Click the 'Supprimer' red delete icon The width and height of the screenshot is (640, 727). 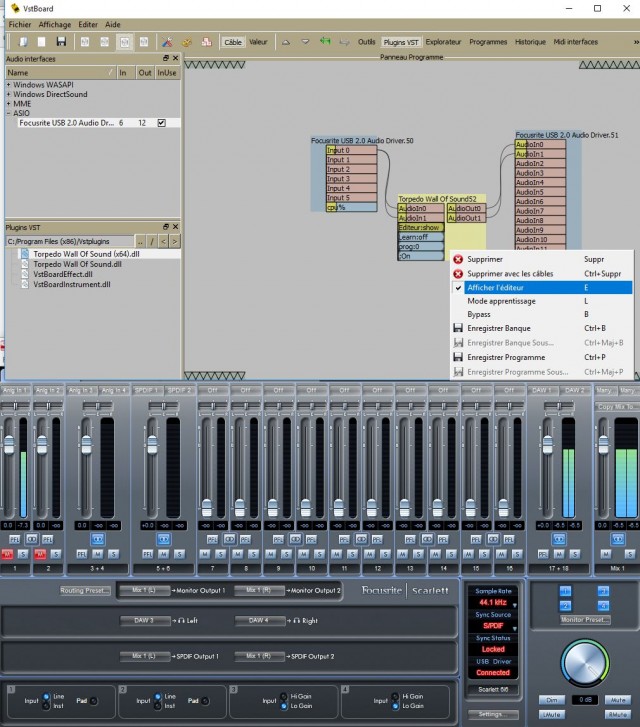[x=458, y=259]
